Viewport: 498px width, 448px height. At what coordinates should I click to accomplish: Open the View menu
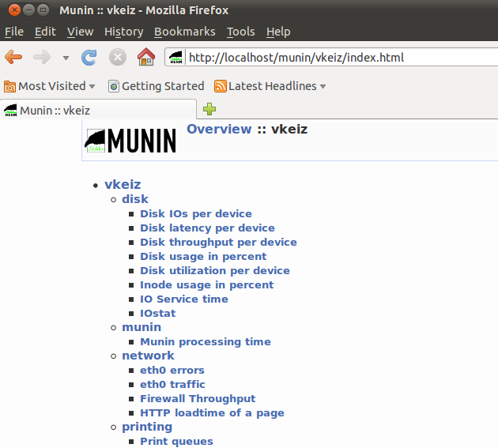pyautogui.click(x=81, y=32)
